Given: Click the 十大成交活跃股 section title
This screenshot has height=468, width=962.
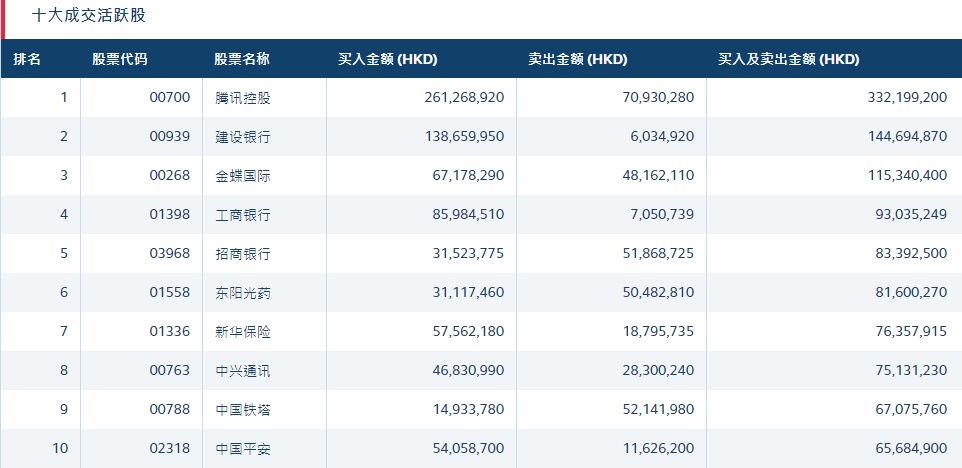Looking at the screenshot, I should pyautogui.click(x=88, y=15).
